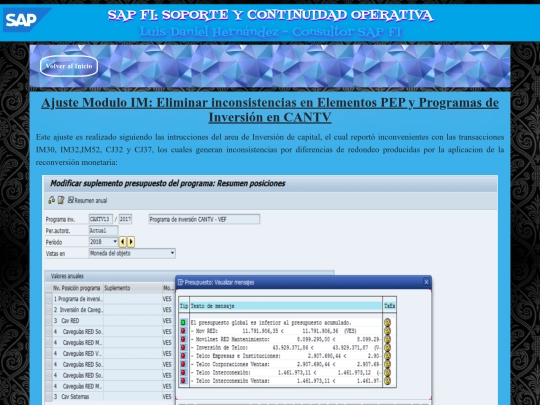The width and height of the screenshot is (540, 405).
Task: Click title SAP FI: Soporte y Continuidad Operativa
Action: (270, 15)
